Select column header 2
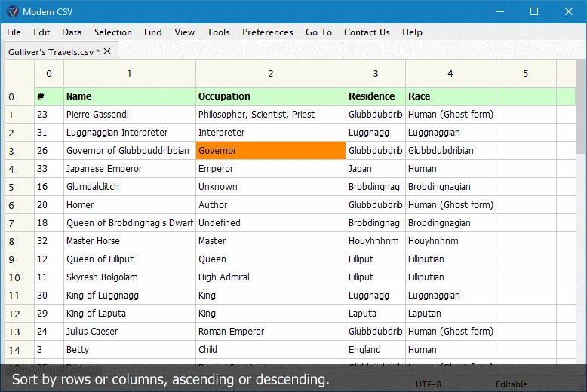This screenshot has height=392, width=587. [x=271, y=73]
